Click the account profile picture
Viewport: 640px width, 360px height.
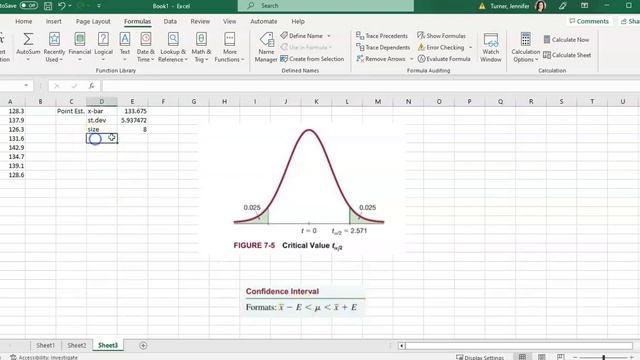pos(540,6)
